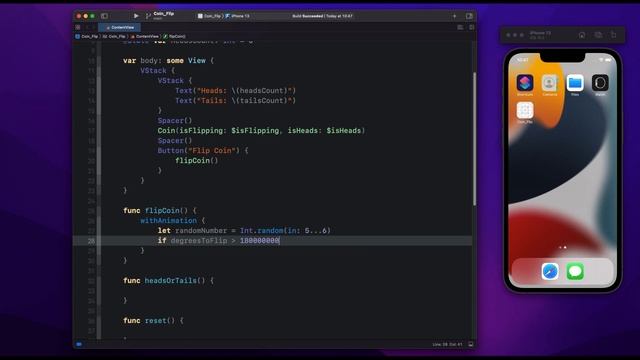Click 'let randomNumber' line
The image size is (640, 360).
click(244, 231)
